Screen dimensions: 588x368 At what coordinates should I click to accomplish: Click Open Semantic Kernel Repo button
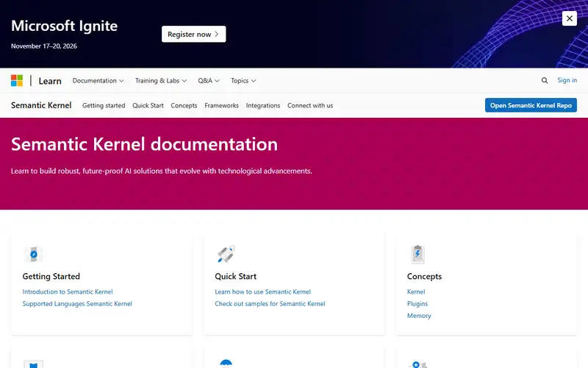531,105
